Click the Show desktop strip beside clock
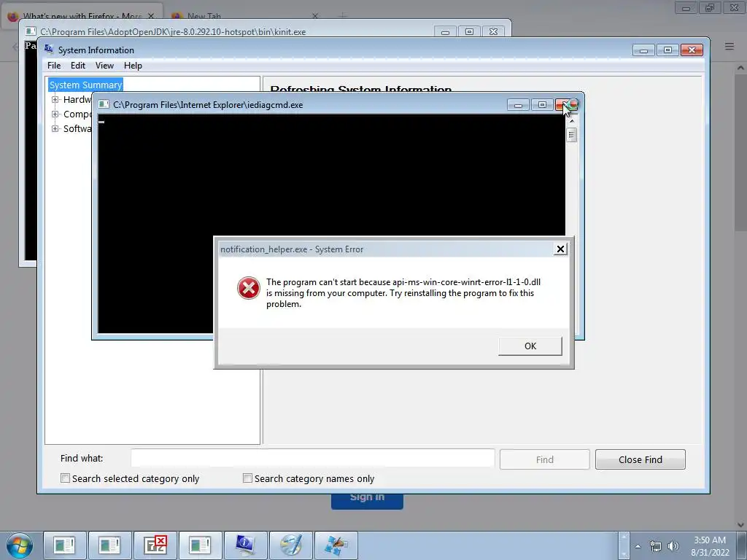The height and width of the screenshot is (560, 747). pos(742,545)
